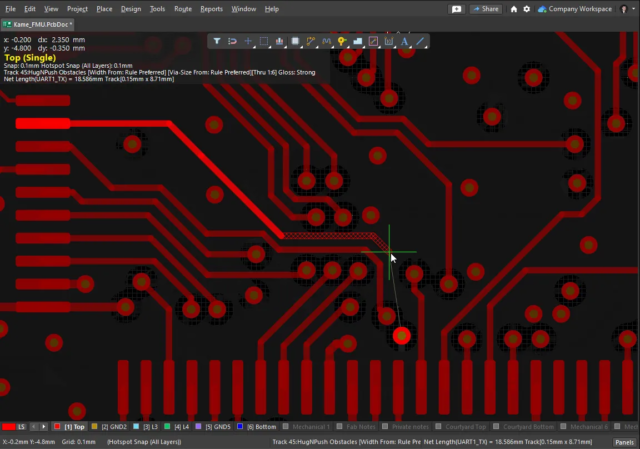This screenshot has width=640, height=449.
Task: Click the highlighted bright red via
Action: (402, 336)
